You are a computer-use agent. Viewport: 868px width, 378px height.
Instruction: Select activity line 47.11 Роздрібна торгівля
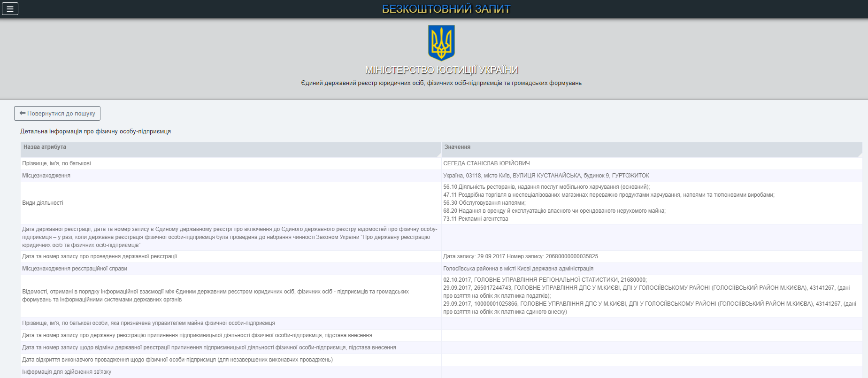coord(608,195)
